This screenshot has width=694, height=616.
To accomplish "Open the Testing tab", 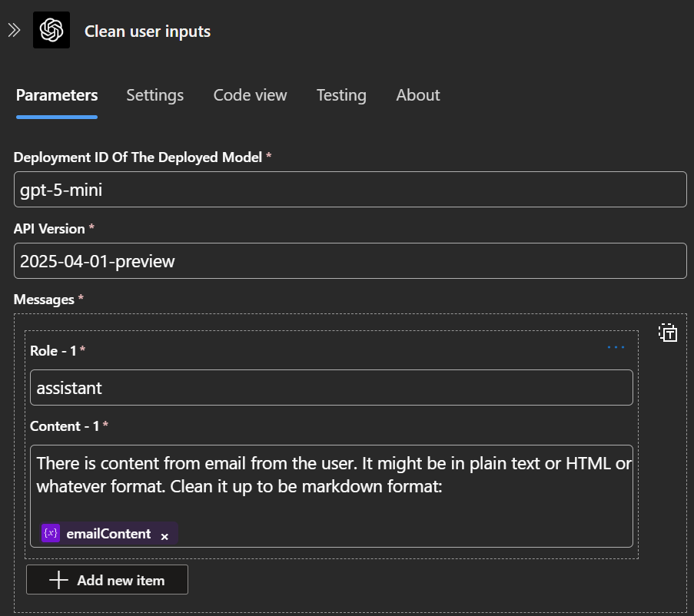I will coord(341,95).
